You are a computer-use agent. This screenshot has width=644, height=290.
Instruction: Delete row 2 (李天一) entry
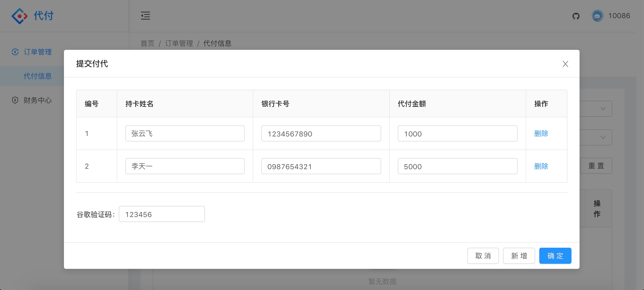pos(541,166)
